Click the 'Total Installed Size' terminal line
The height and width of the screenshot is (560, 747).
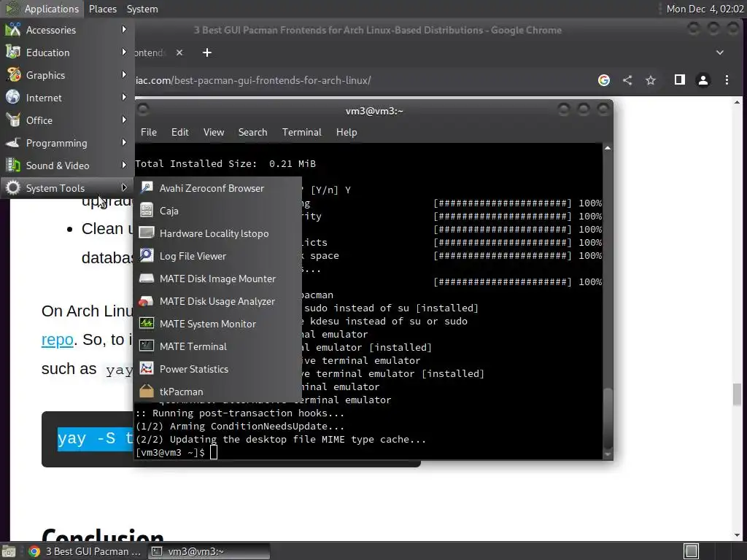pyautogui.click(x=225, y=163)
